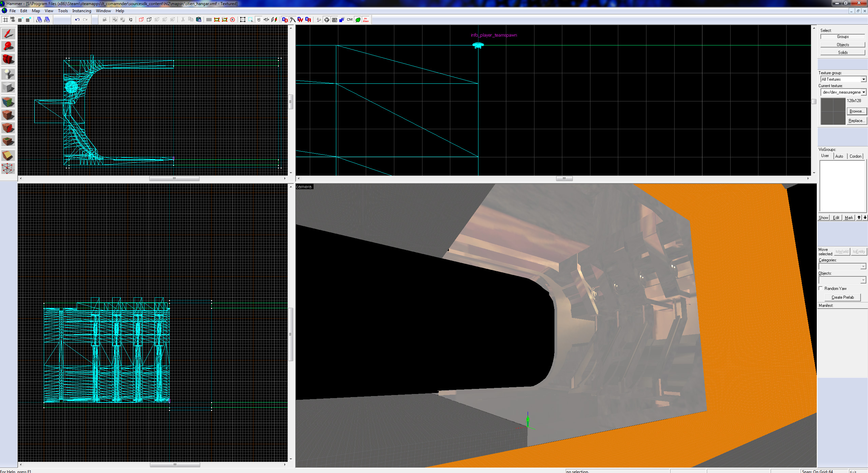Choose the red Camera tool
The height and width of the screenshot is (473, 868).
coord(8,59)
